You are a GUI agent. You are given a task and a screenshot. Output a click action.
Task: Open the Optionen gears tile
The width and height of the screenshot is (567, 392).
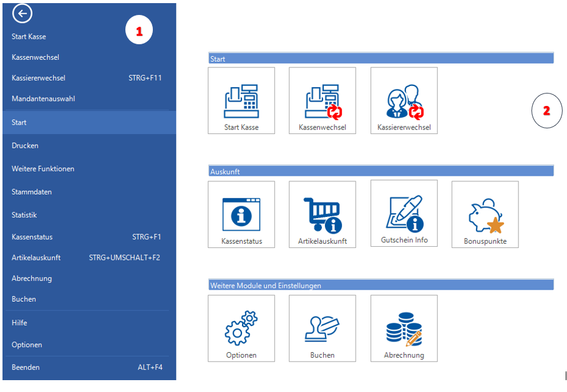tap(241, 328)
